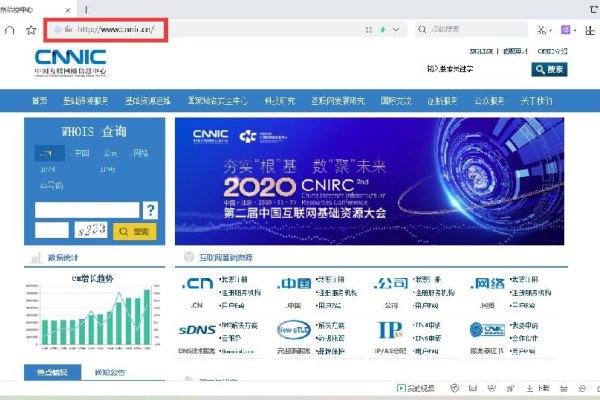Open the 2020 CNIRC conference banner

369,181
